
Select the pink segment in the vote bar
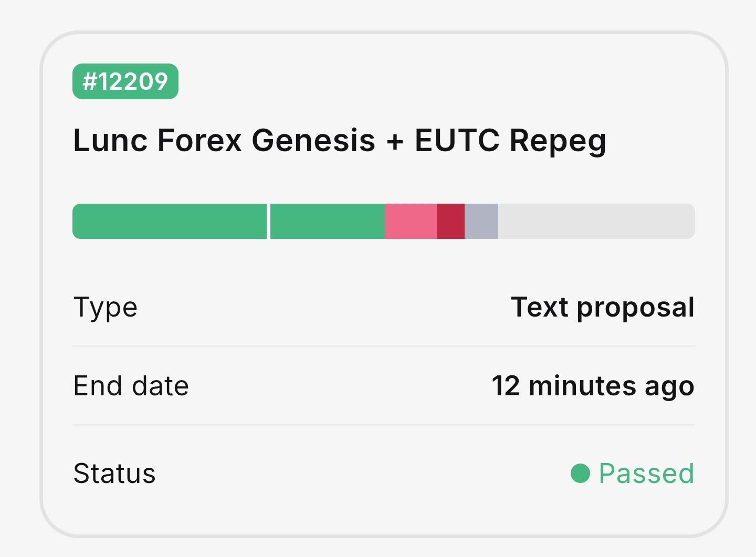(411, 222)
